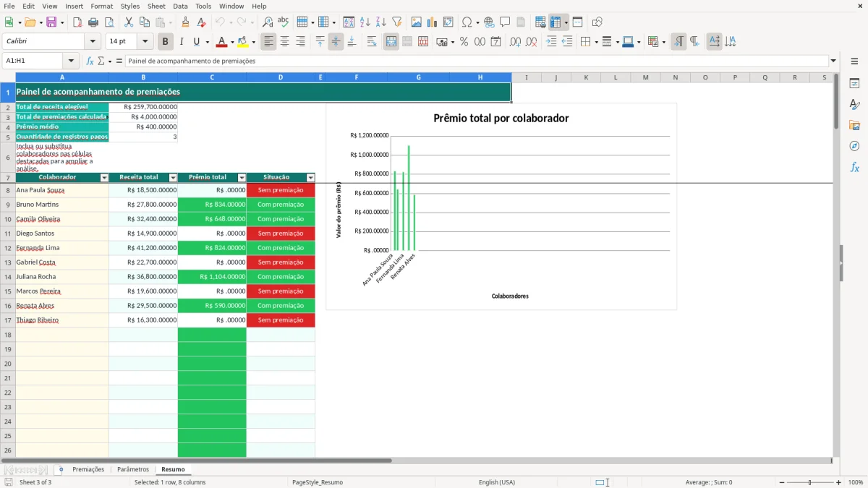Image resolution: width=868 pixels, height=488 pixels.
Task: Click the Print icon
Action: tap(93, 22)
